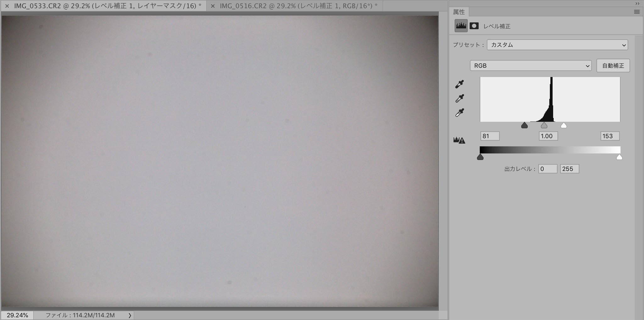Click the shadow input field showing 81
The height and width of the screenshot is (320, 644).
[490, 136]
